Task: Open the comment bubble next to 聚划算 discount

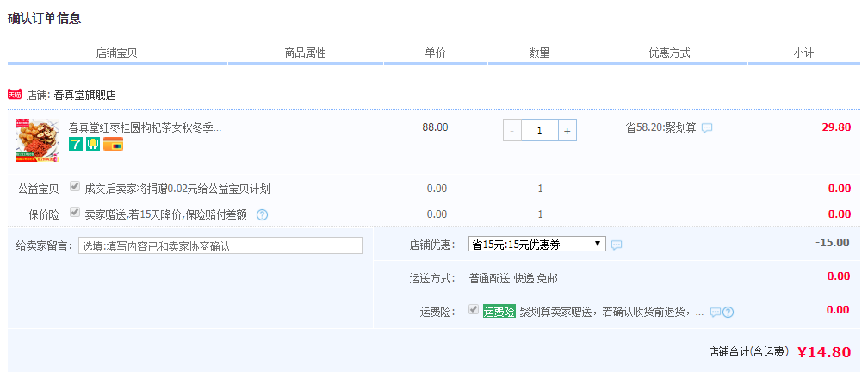Action: point(707,128)
